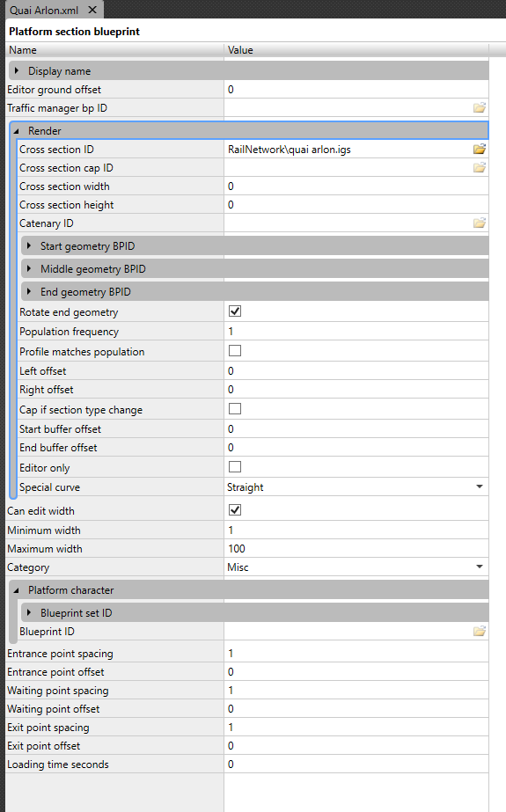The image size is (506, 812).
Task: Uncheck Can edit width checkbox
Action: 235,510
